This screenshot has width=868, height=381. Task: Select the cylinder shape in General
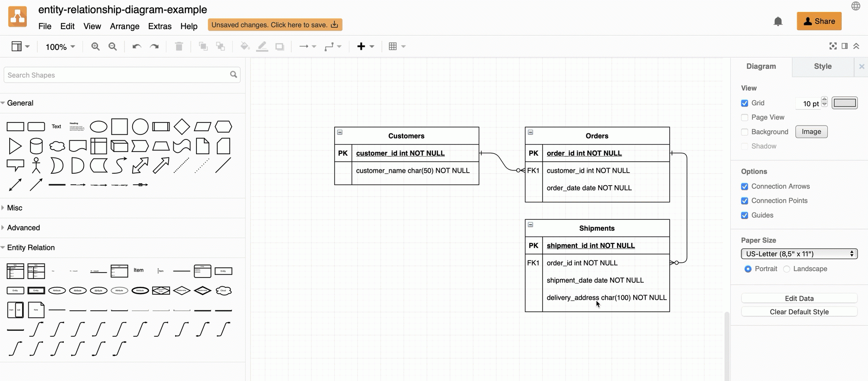tap(36, 146)
